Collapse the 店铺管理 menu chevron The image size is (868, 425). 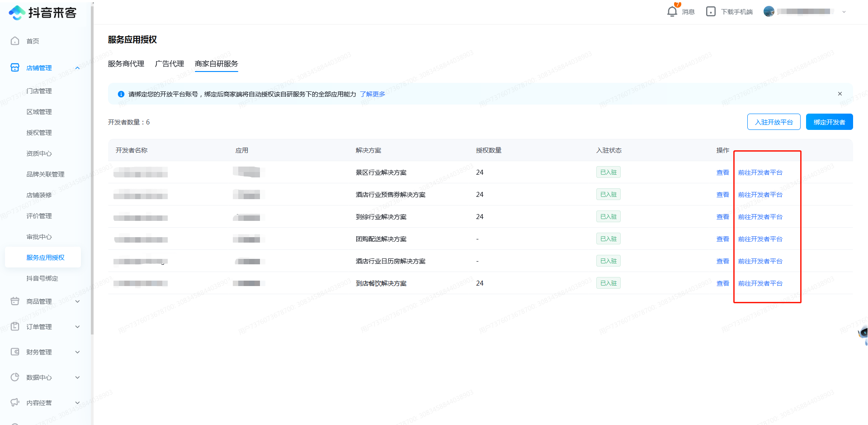click(x=77, y=68)
